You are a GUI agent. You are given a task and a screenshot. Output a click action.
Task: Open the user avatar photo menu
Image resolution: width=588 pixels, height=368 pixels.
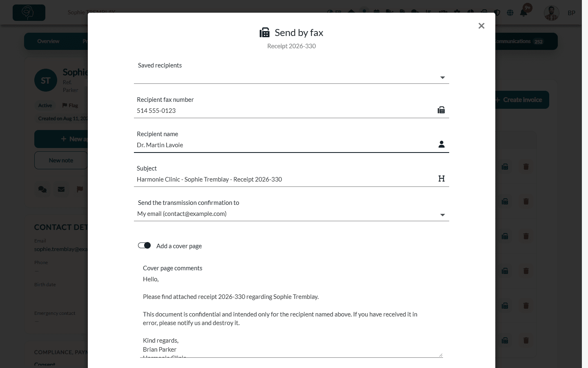(x=551, y=13)
